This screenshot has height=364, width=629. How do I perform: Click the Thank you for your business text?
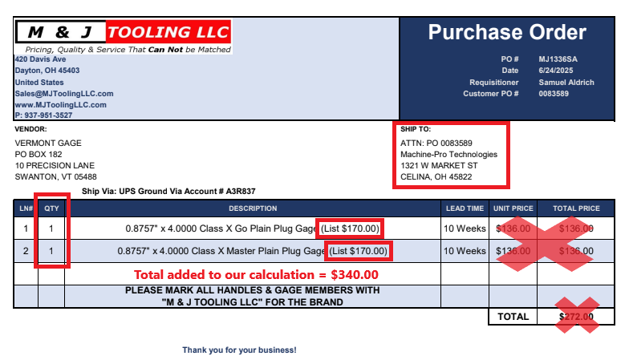coord(239,350)
